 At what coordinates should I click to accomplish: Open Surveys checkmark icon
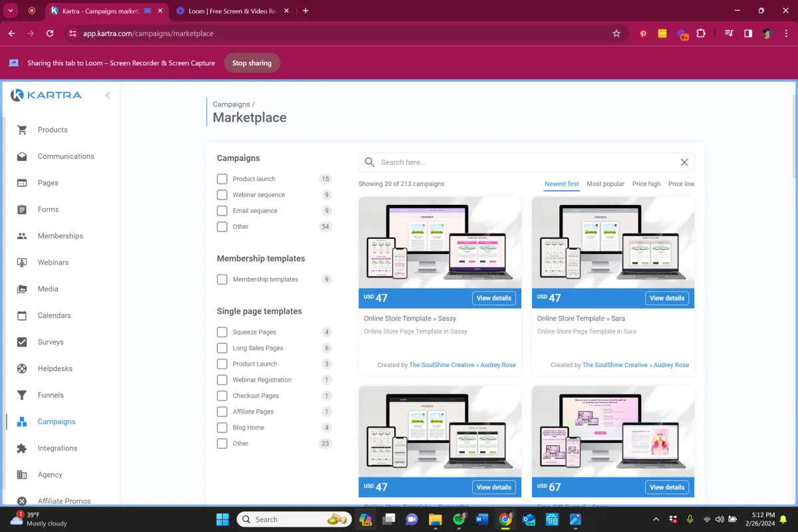[22, 342]
